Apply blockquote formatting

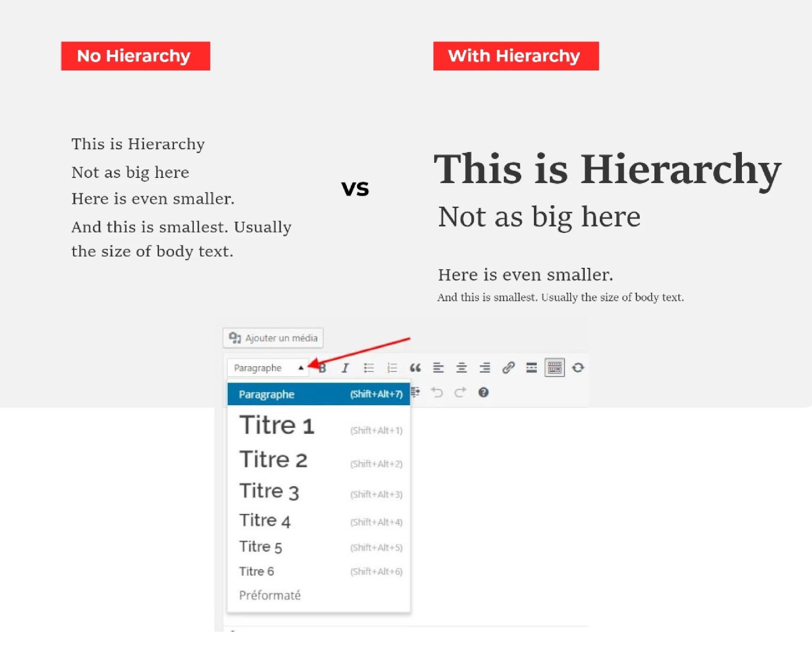pos(415,368)
